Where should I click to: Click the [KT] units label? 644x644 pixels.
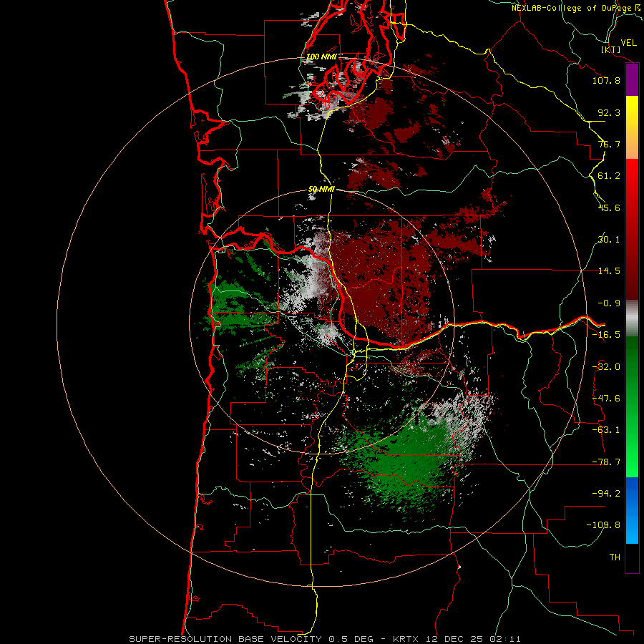point(611,49)
